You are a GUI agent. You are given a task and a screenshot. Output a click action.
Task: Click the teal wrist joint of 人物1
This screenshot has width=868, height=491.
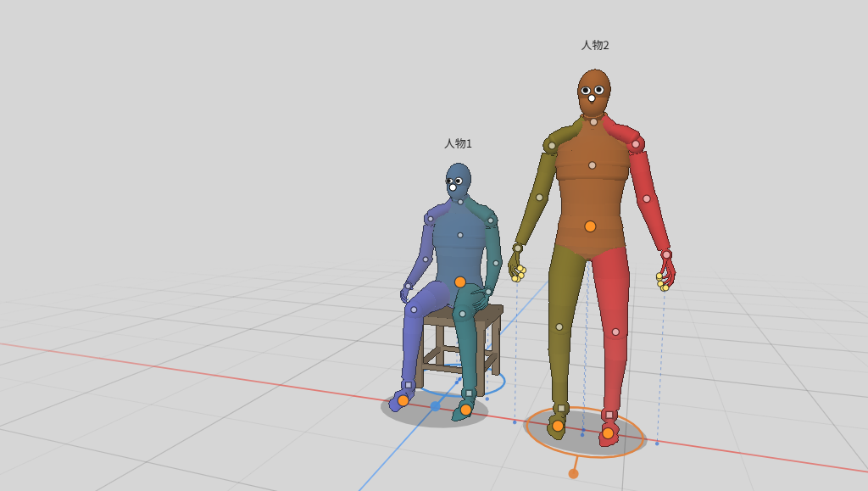[488, 292]
